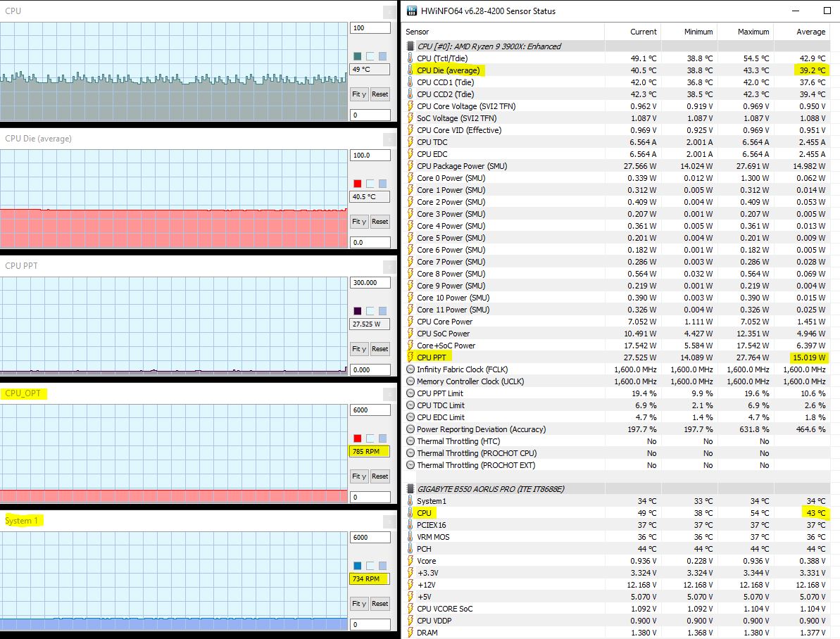The image size is (840, 639).
Task: Click thermometer icon of CPU CCD2 (Tdie)
Action: coord(410,94)
